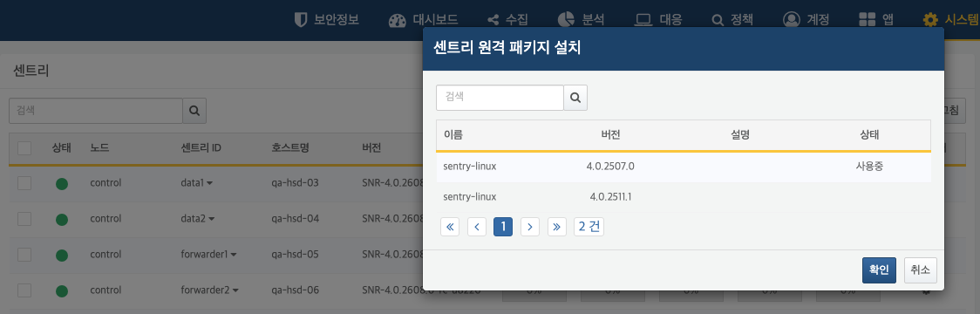Click hostname qa-hsd-04
This screenshot has width=980, height=314.
tap(295, 219)
